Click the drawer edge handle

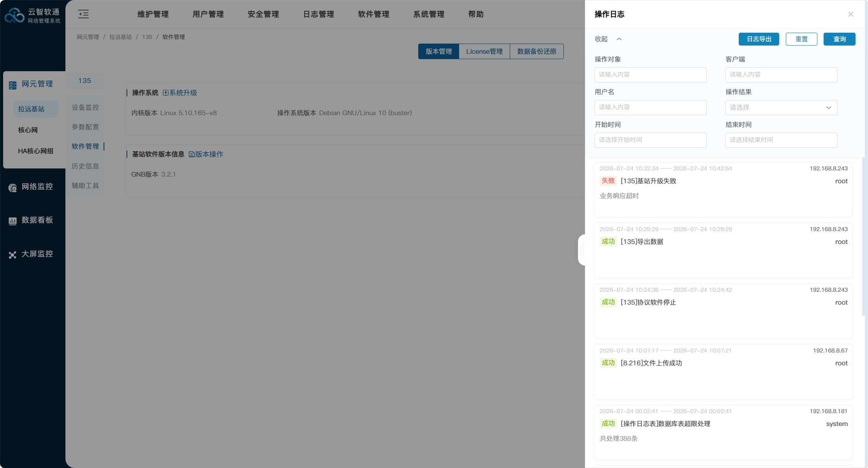tap(581, 250)
